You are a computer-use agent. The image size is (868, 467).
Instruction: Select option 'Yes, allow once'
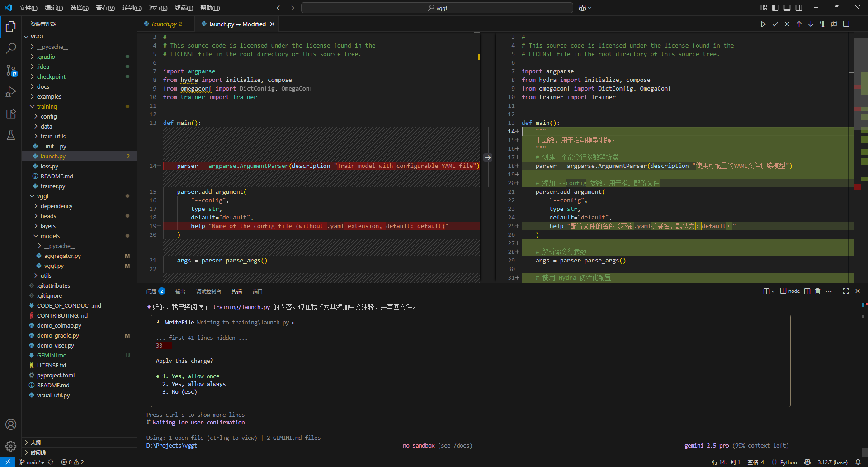coord(191,376)
